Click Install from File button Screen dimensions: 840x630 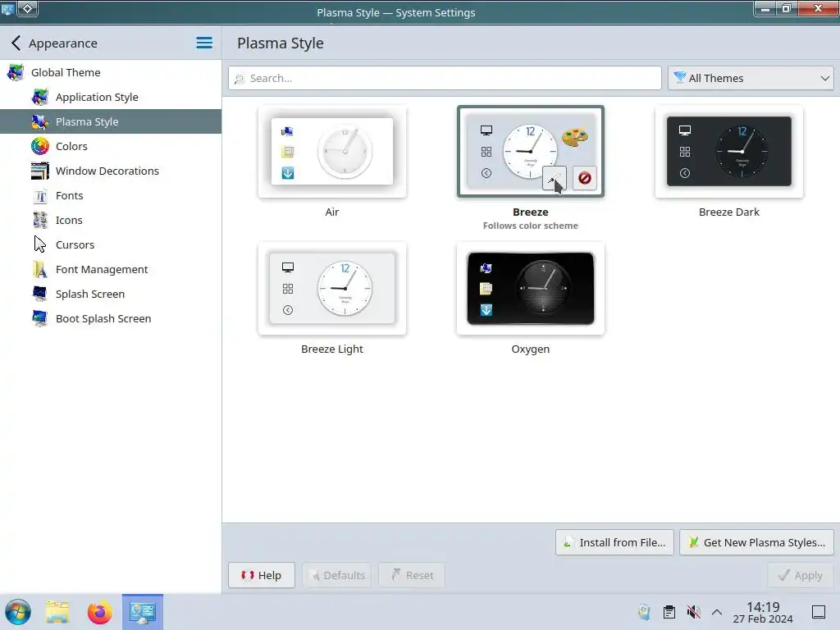(614, 543)
